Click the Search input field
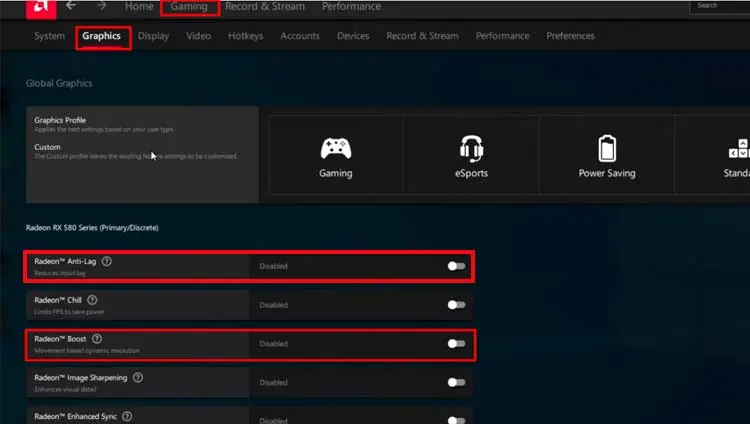The image size is (750, 424). [x=720, y=6]
